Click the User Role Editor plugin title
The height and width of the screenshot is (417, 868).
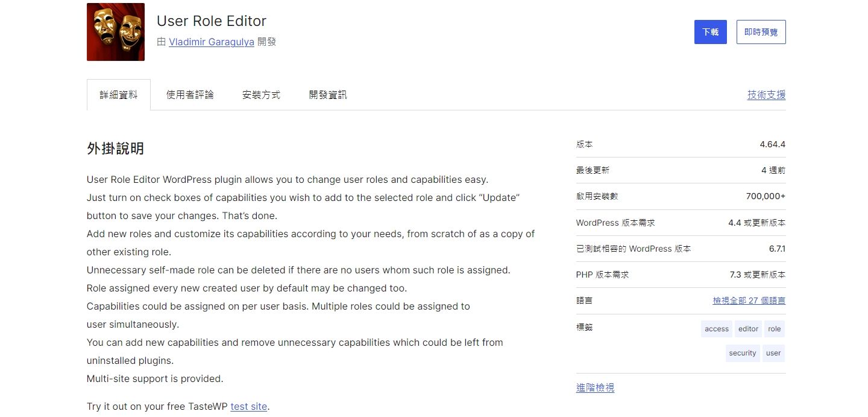[x=211, y=21]
